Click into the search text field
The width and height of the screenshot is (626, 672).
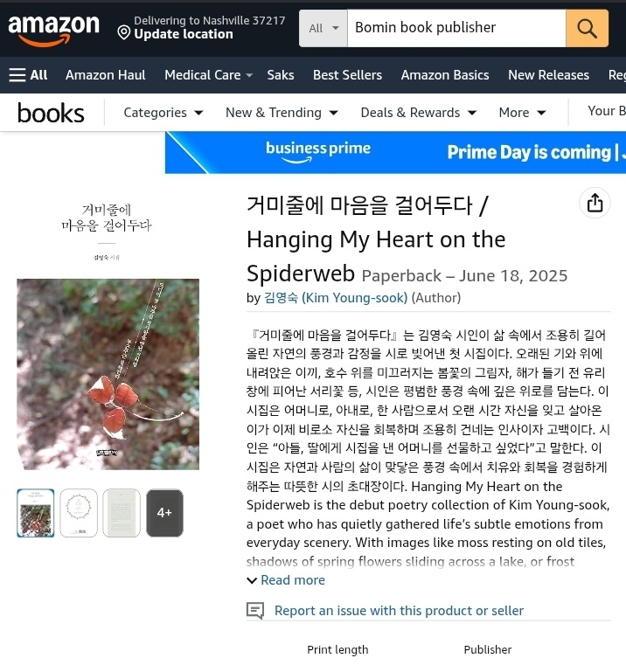tap(456, 28)
